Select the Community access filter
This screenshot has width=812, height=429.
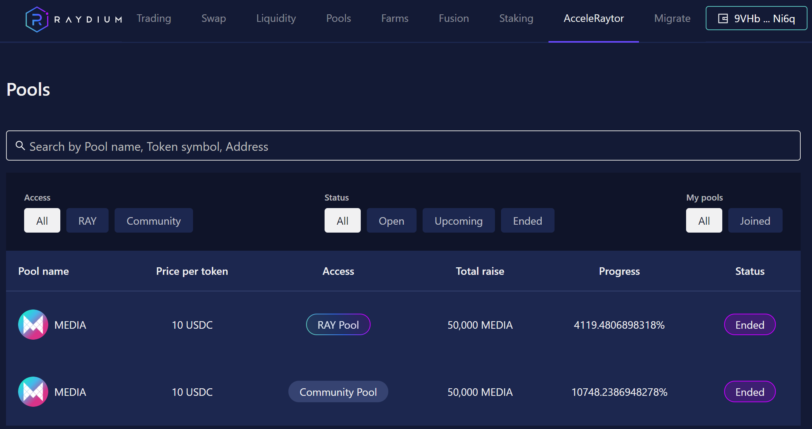[x=153, y=221]
